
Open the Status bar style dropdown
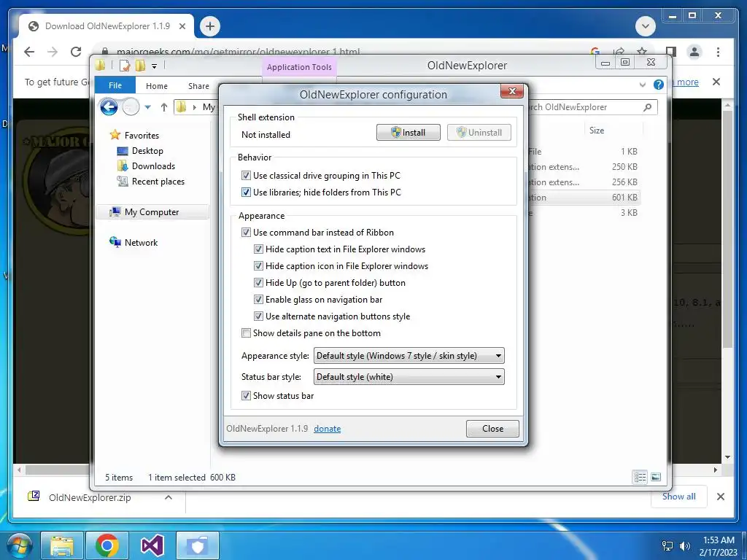click(x=409, y=377)
